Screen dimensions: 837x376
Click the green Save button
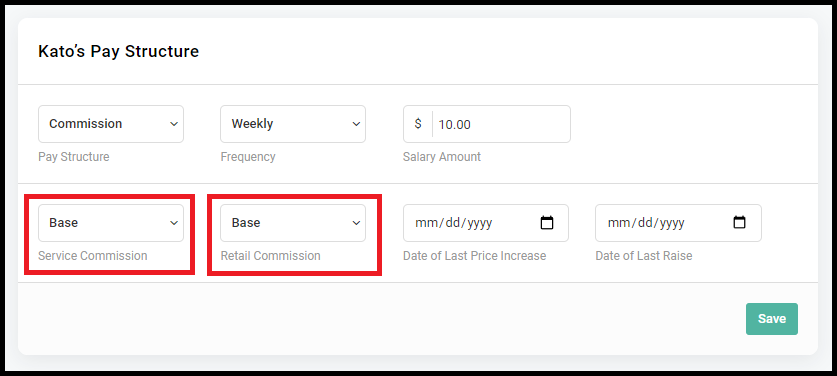tap(772, 319)
